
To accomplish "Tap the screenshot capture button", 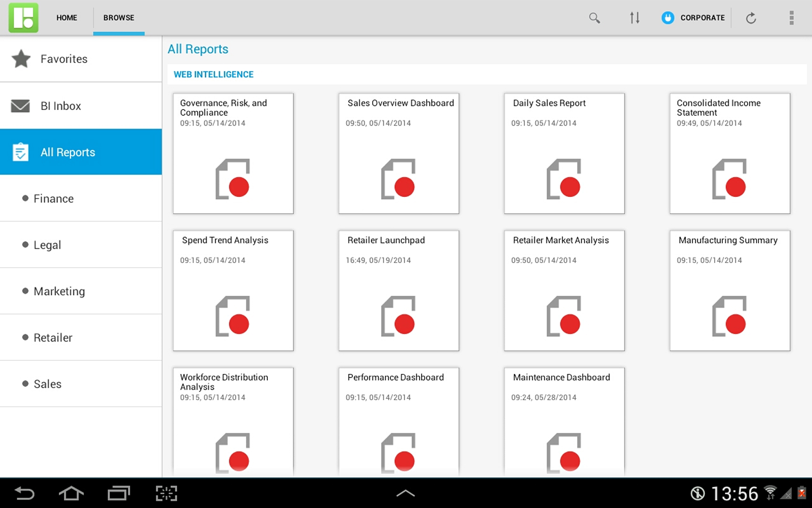I will [x=166, y=493].
